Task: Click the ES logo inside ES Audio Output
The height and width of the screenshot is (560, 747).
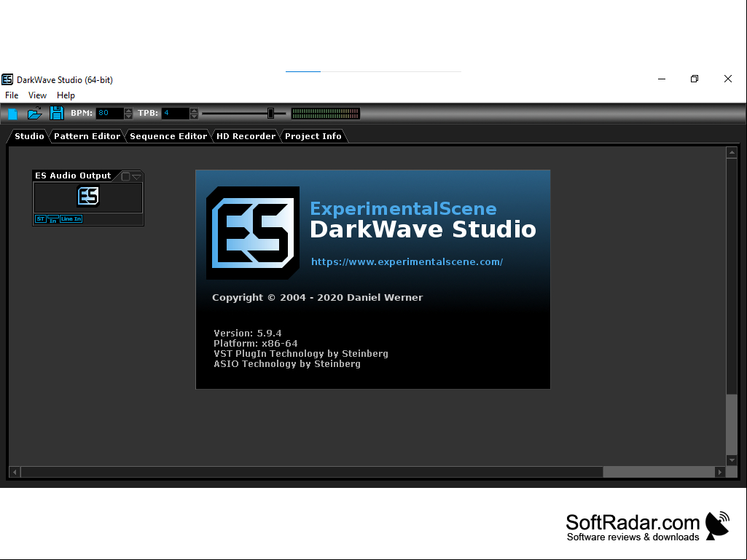Action: coord(88,196)
